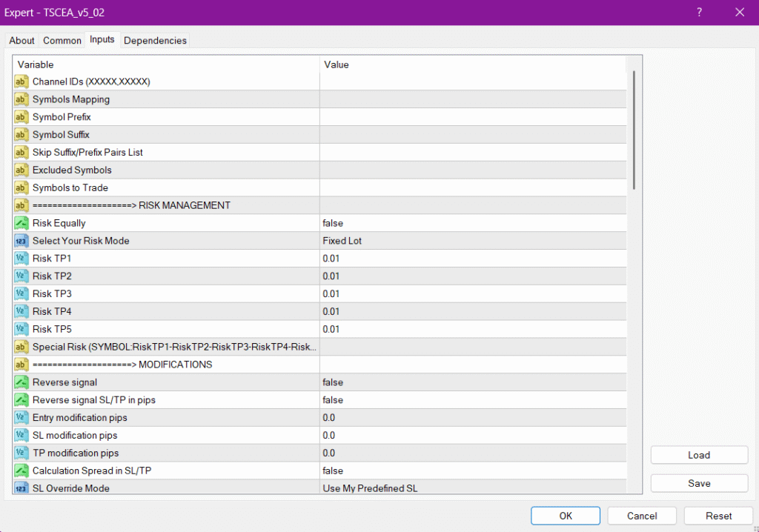This screenshot has height=532, width=759.
Task: Open the Common tab
Action: tap(62, 41)
